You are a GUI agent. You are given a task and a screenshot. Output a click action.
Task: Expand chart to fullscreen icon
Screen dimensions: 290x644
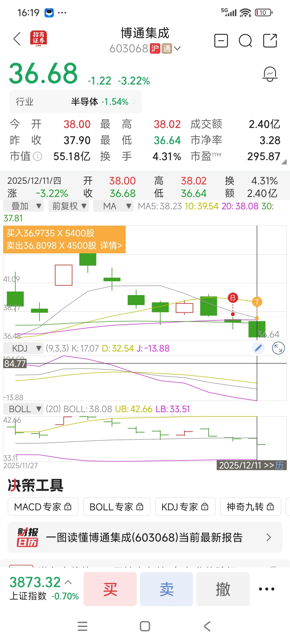point(278,348)
